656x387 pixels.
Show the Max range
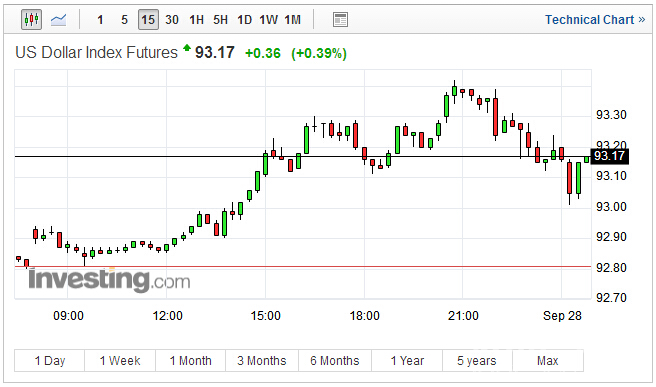pyautogui.click(x=548, y=361)
